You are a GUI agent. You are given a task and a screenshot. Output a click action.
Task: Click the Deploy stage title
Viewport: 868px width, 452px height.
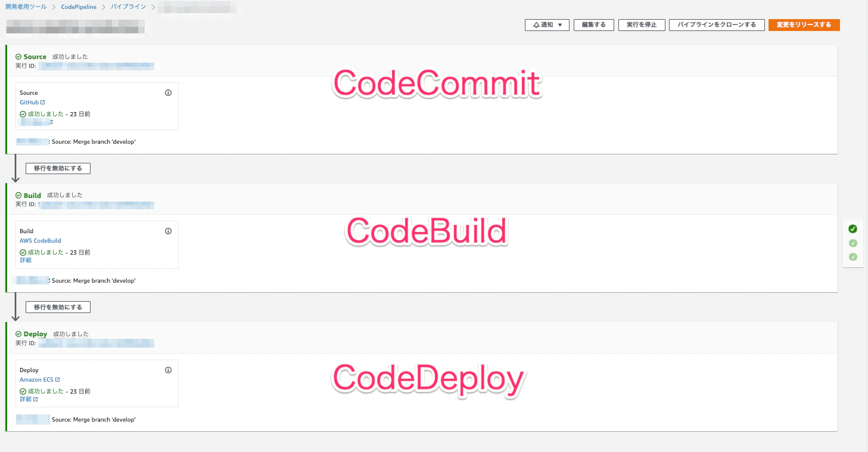tap(35, 334)
